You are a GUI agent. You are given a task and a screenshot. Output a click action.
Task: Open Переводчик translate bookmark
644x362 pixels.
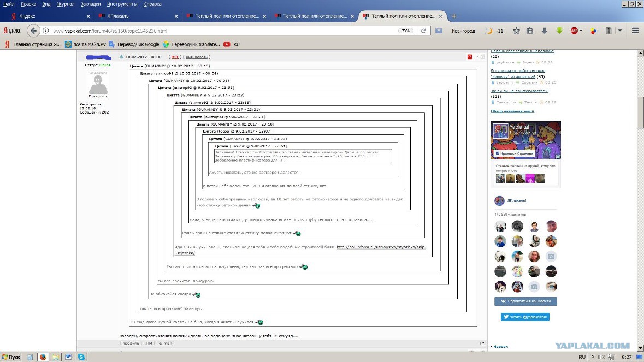point(191,44)
